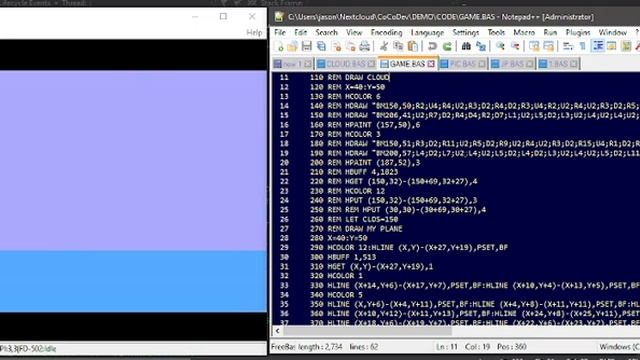Open the Language menu

click(x=427, y=32)
